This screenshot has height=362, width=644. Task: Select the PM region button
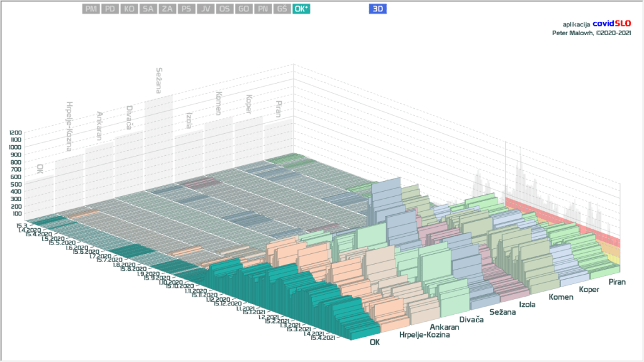pos(91,9)
